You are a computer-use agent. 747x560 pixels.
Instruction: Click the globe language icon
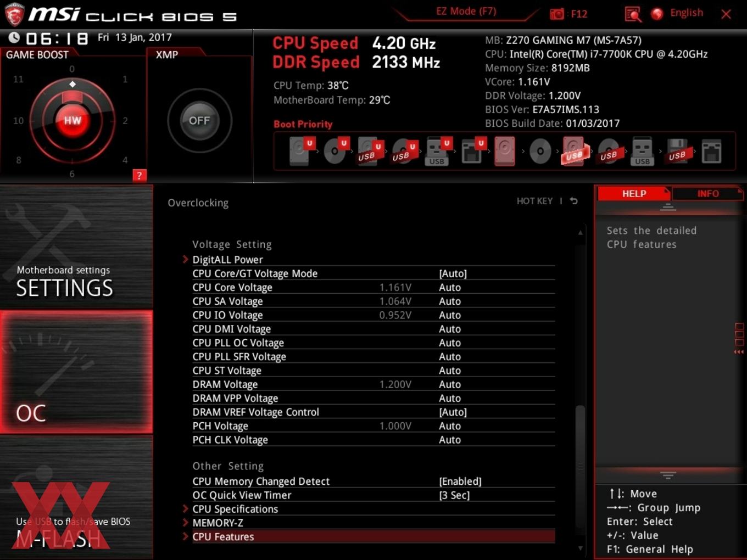(657, 14)
